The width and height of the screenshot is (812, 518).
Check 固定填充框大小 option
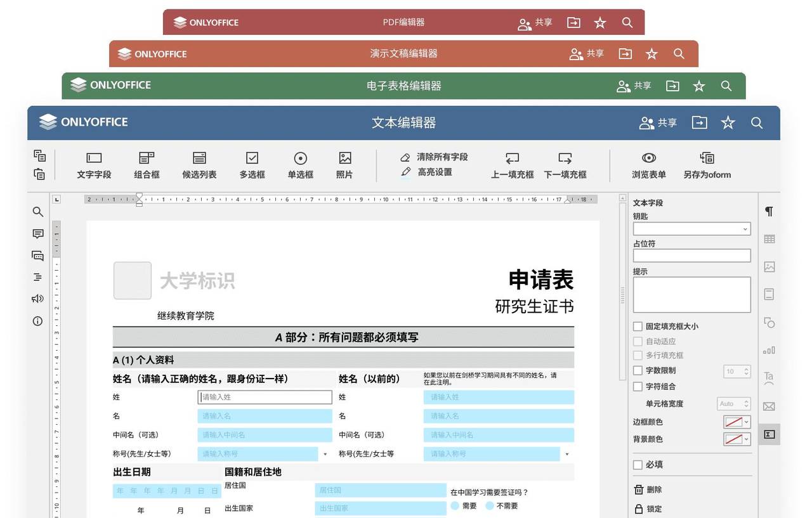[638, 326]
